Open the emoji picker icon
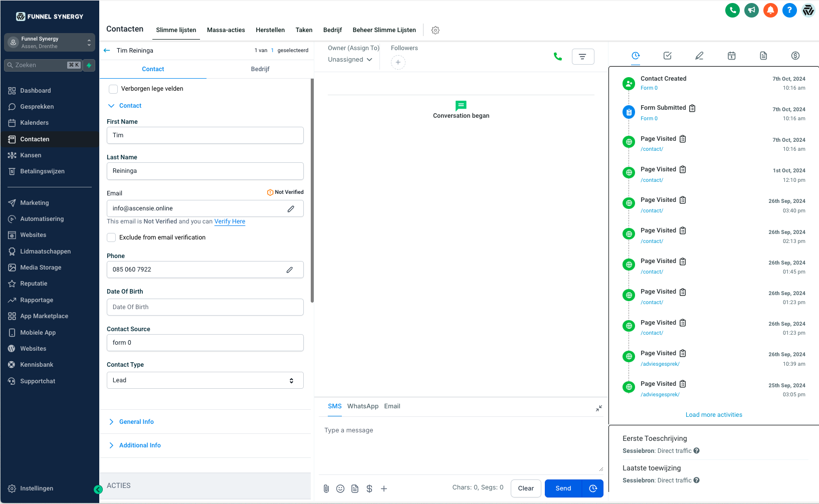Image resolution: width=819 pixels, height=504 pixels. (x=340, y=488)
